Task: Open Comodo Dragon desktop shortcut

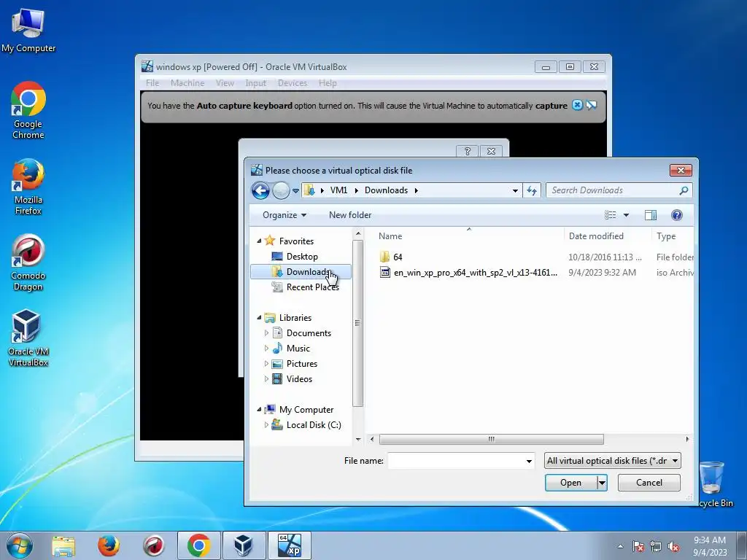Action: click(x=28, y=262)
